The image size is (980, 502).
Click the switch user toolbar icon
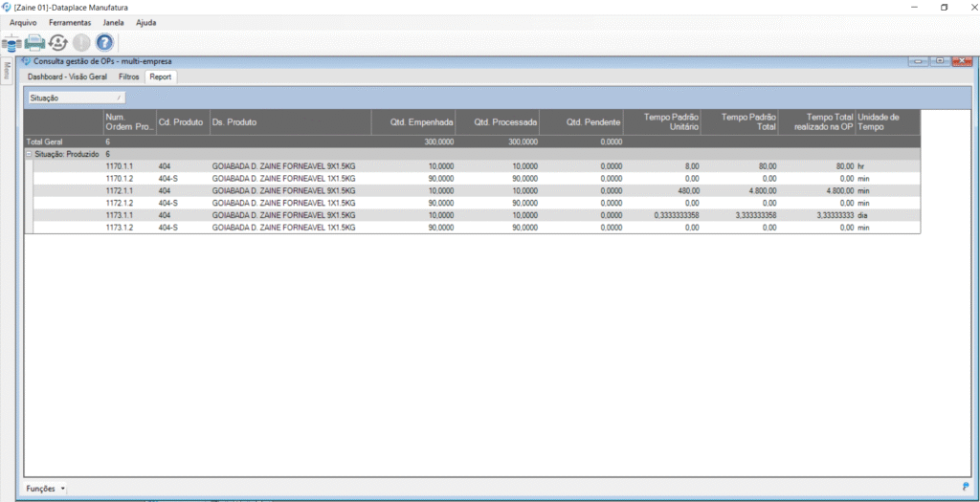[57, 42]
